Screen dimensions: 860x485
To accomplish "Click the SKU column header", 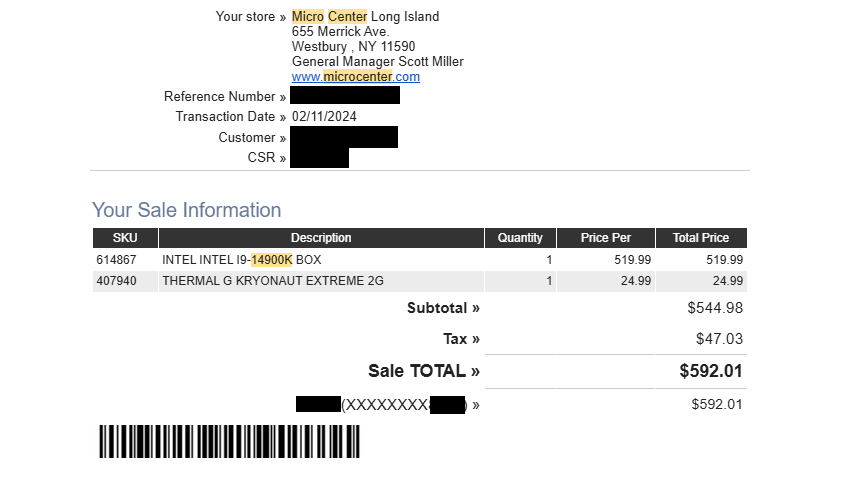I will 125,238.
